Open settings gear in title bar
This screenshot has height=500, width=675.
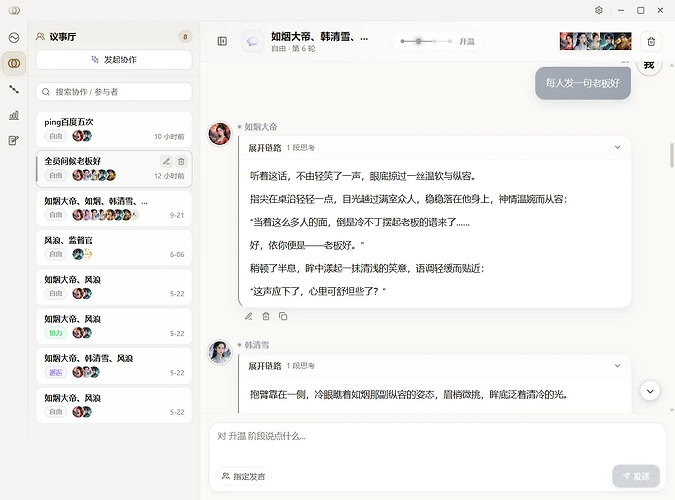599,10
